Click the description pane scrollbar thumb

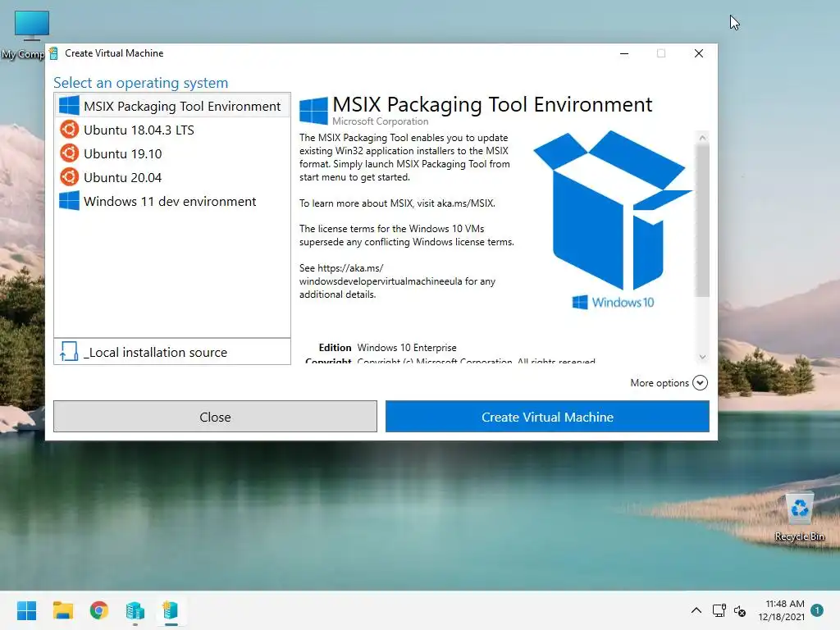pyautogui.click(x=702, y=220)
